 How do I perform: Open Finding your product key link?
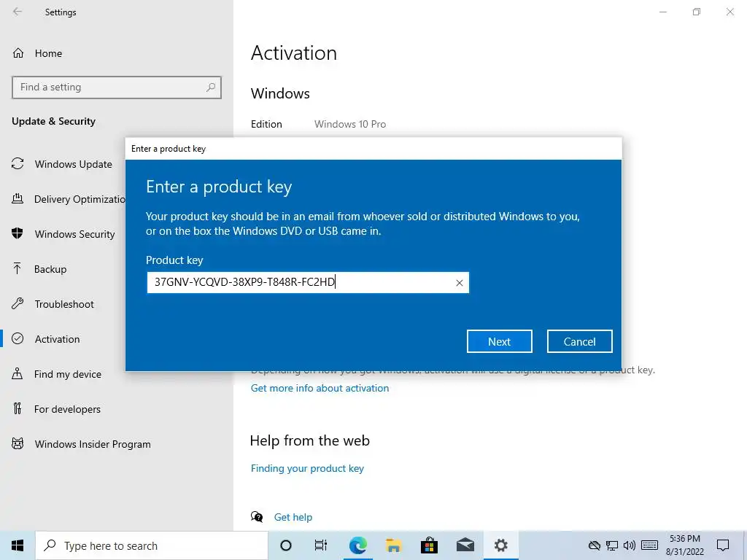pos(307,469)
